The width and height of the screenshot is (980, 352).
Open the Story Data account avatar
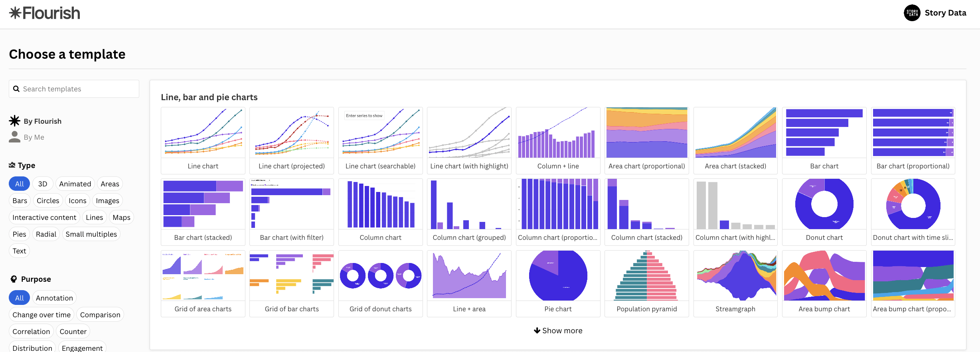click(x=912, y=13)
